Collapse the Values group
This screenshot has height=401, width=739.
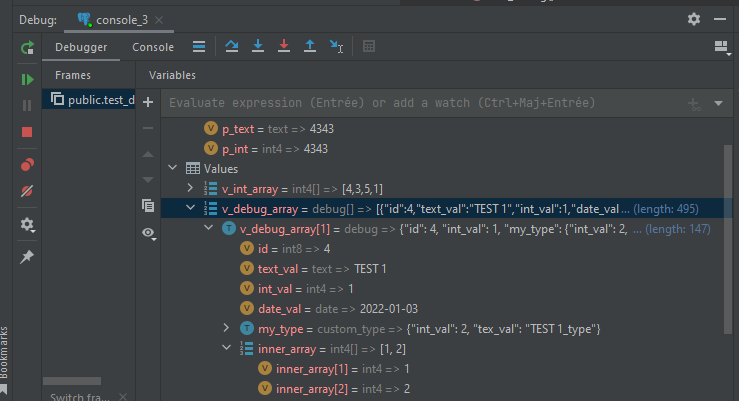172,168
